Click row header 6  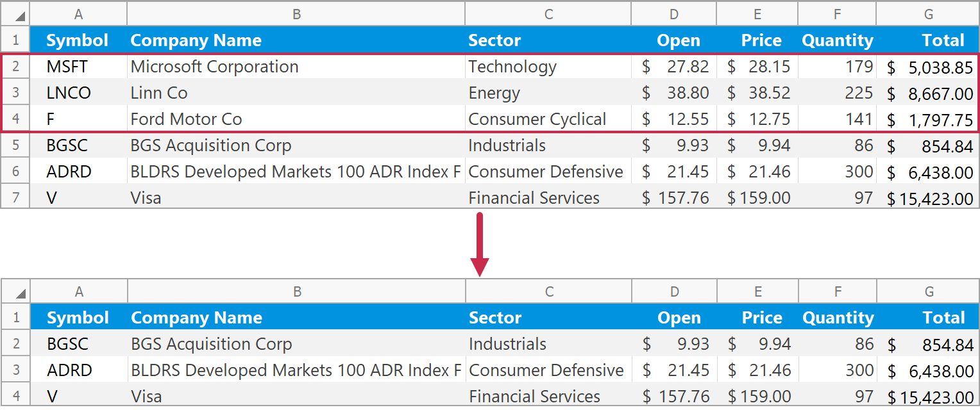16,172
